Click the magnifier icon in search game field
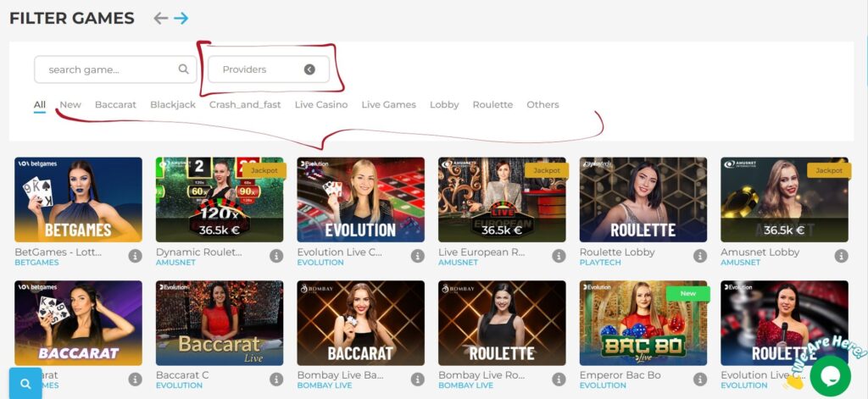The image size is (868, 399). [183, 69]
